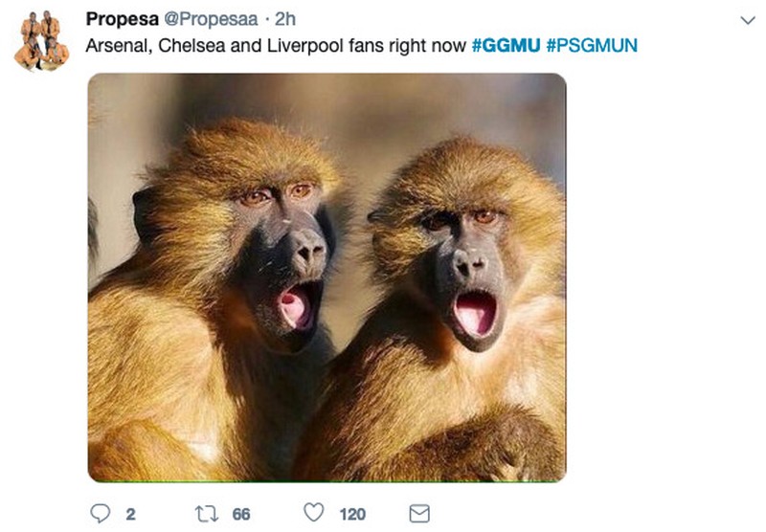Open the #PSGMUN hashtag

592,45
